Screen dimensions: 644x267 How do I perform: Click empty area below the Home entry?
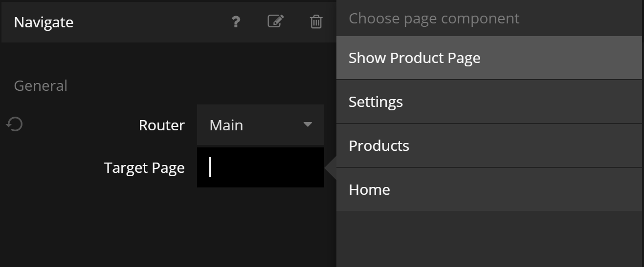click(x=489, y=239)
